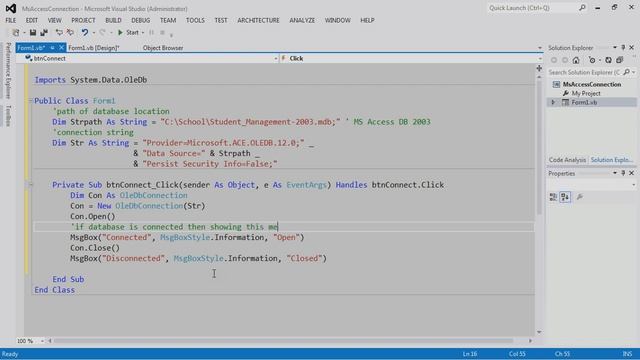Viewport: 640px width, 360px height.
Task: Click the Quick Launch magnifier icon
Action: (582, 7)
